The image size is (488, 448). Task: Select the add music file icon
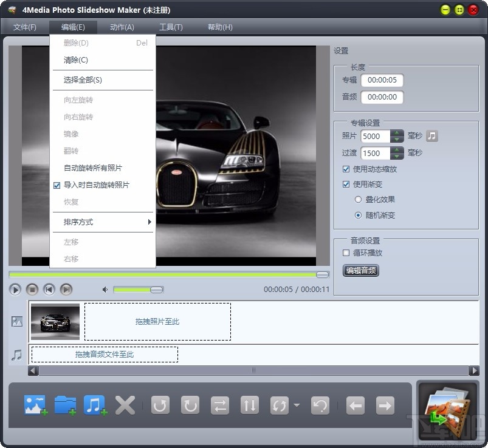pos(94,405)
